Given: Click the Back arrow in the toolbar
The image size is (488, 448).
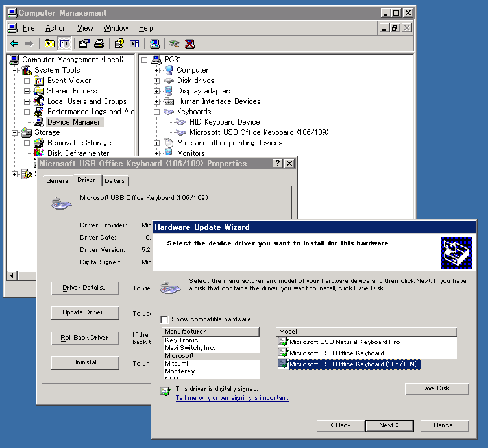Looking at the screenshot, I should coord(14,44).
